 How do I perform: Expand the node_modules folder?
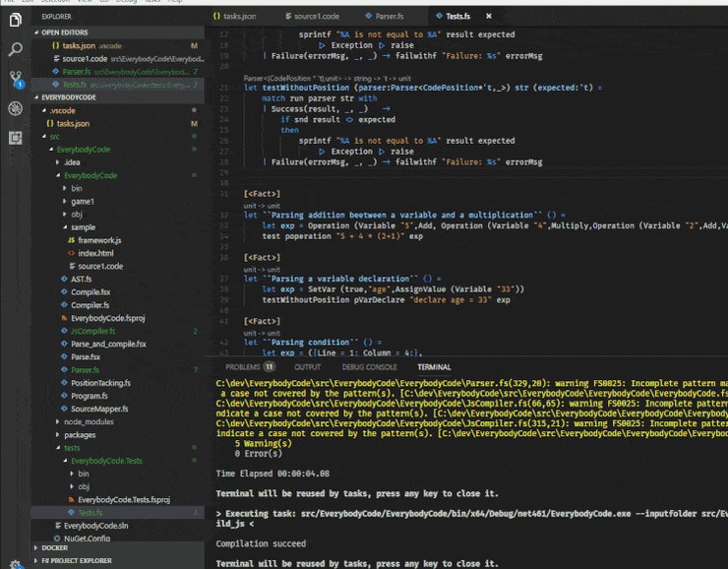89,421
